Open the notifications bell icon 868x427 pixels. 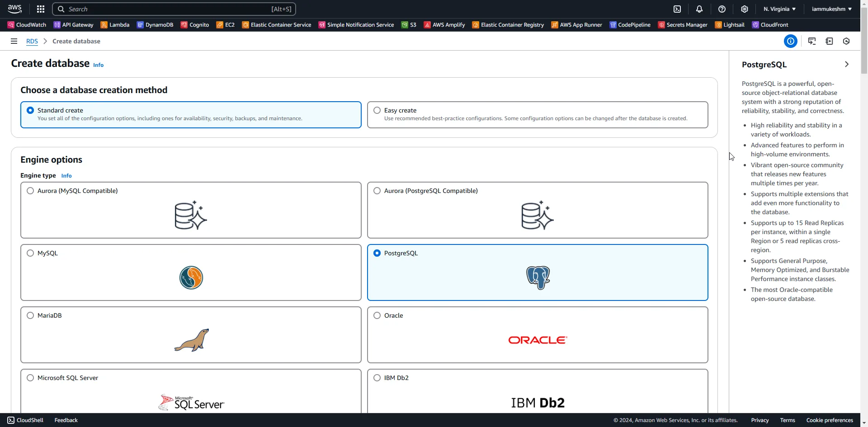point(699,9)
